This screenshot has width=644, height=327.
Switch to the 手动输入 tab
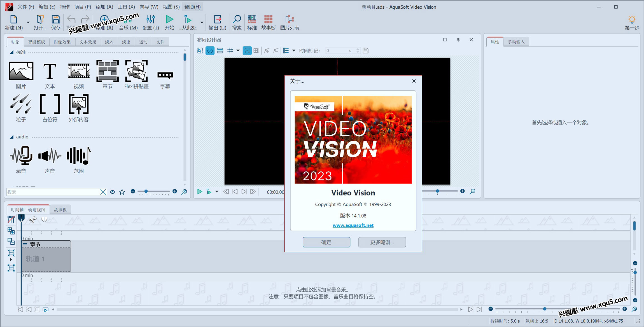click(516, 42)
